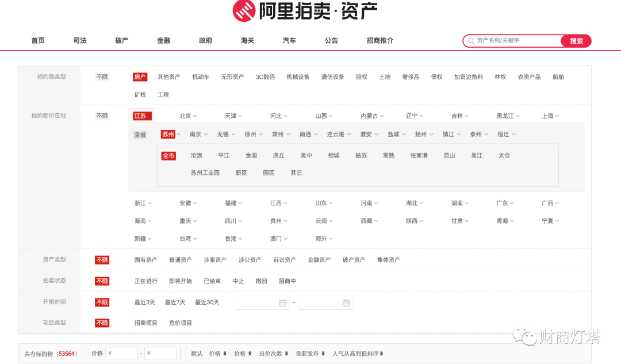Screen dimensions: 621x364
Task: Select 国有资产 asset category
Action: 145,260
